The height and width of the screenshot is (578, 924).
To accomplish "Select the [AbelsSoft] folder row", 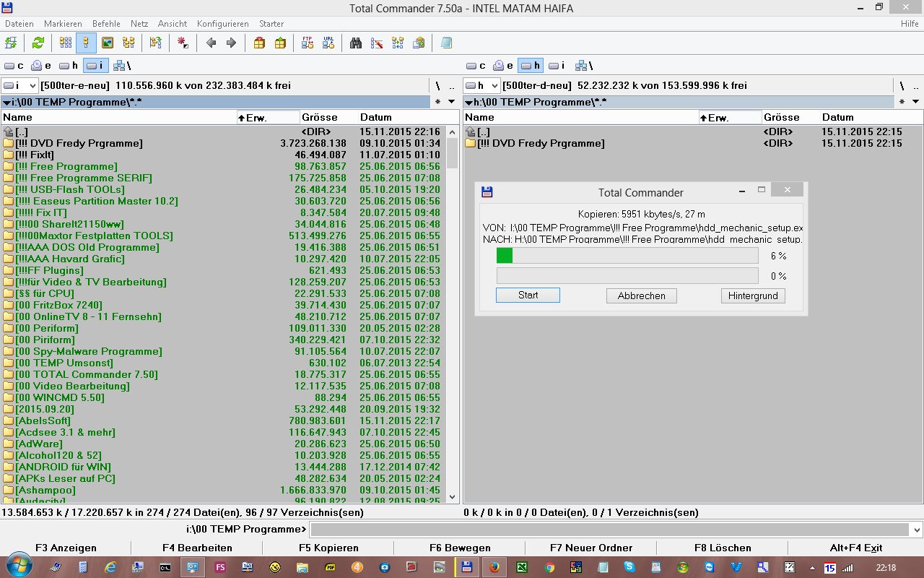I will tap(224, 420).
